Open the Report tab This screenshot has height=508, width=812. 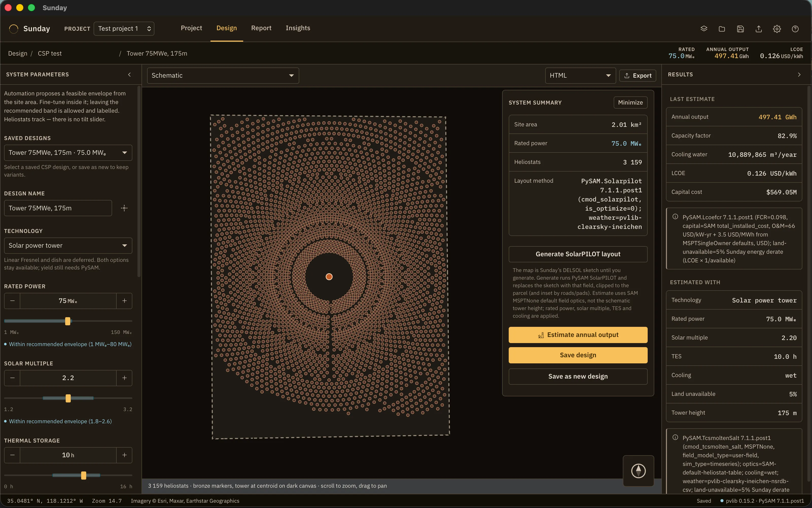261,28
